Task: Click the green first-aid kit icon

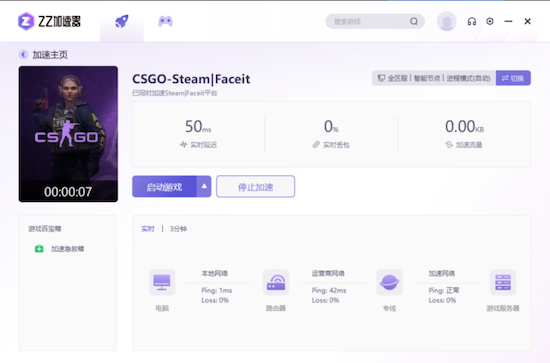Action: point(39,249)
